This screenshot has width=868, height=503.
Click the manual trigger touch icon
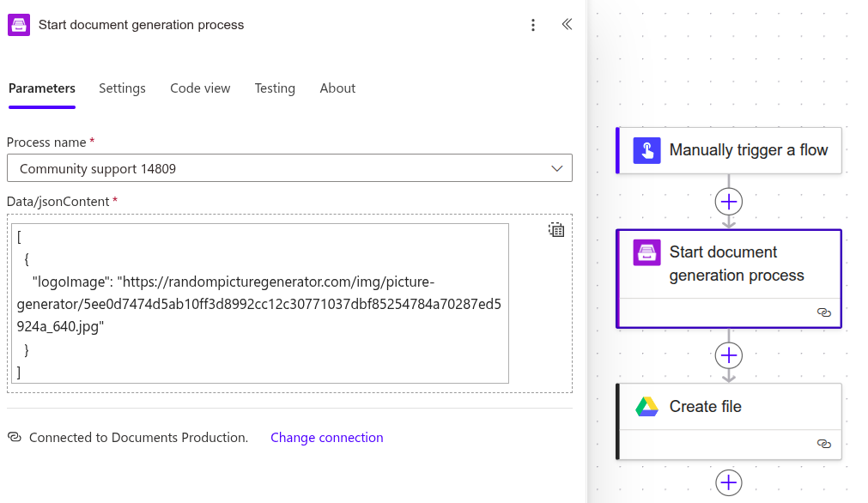(646, 150)
